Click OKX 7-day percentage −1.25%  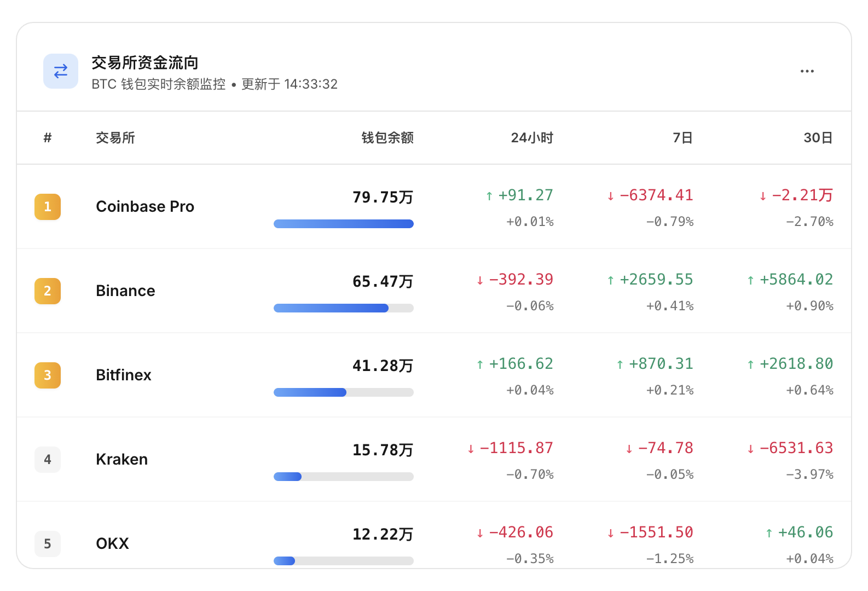coord(670,559)
